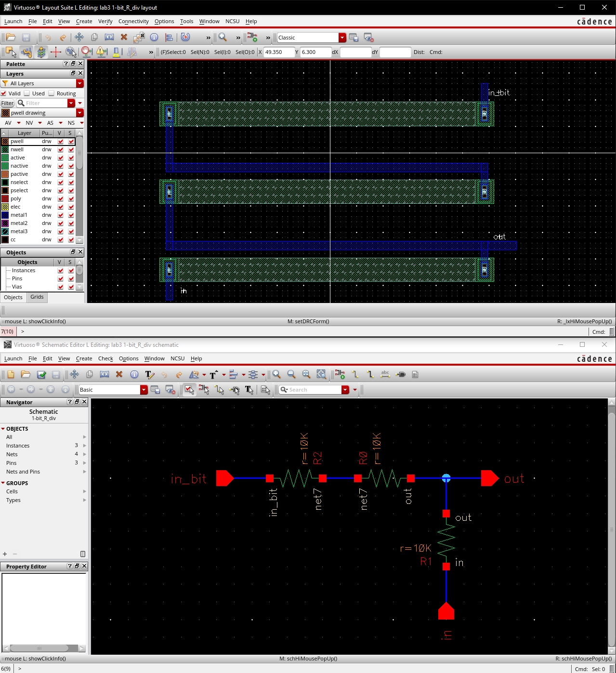616x673 pixels.
Task: Click the Move tool in layout toolbar
Action: point(79,37)
